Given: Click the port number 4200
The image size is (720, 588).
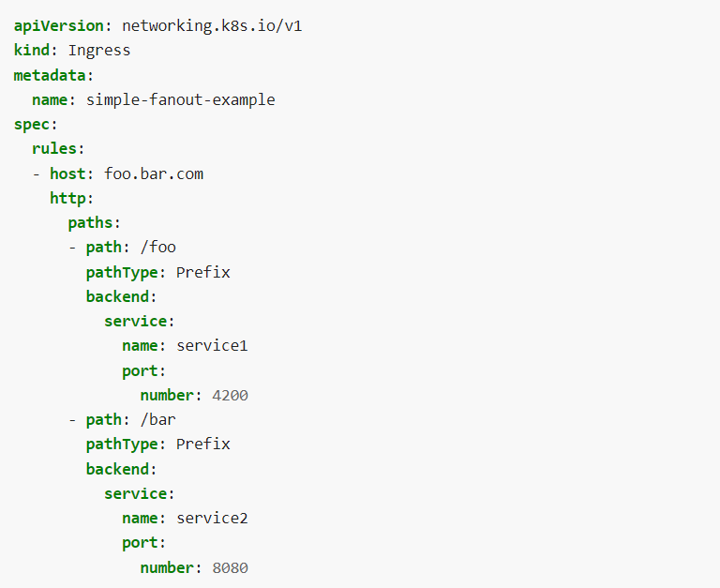Looking at the screenshot, I should (230, 395).
